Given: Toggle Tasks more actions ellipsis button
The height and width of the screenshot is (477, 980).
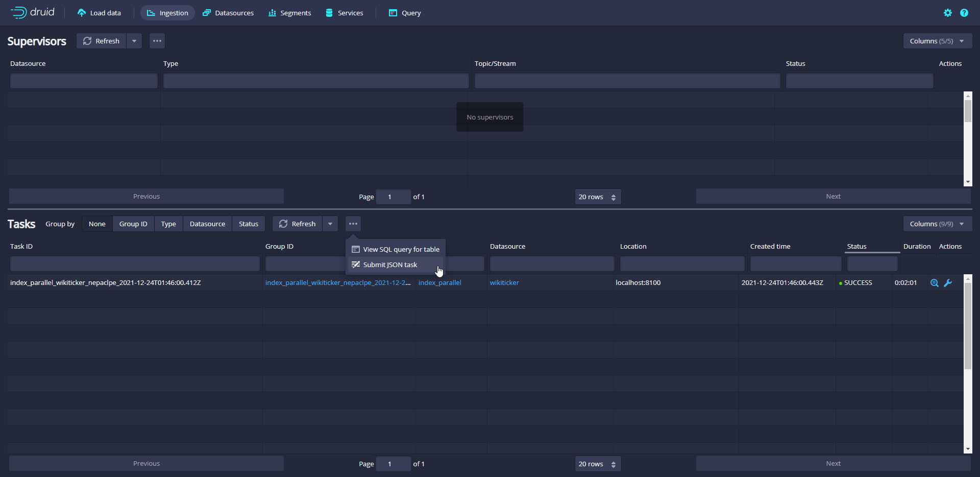Looking at the screenshot, I should (353, 224).
